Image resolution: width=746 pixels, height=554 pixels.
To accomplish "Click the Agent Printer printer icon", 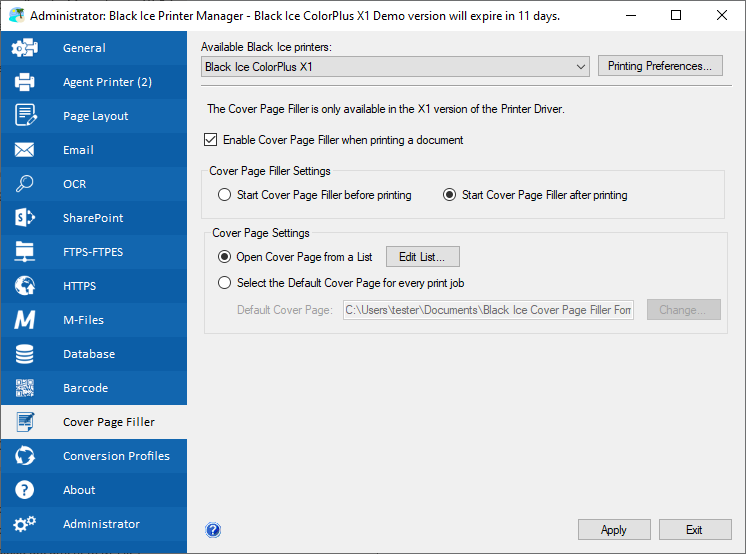I will click(x=25, y=82).
